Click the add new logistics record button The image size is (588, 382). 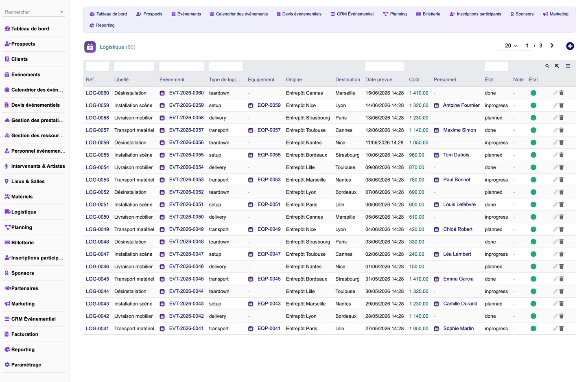[x=570, y=46]
